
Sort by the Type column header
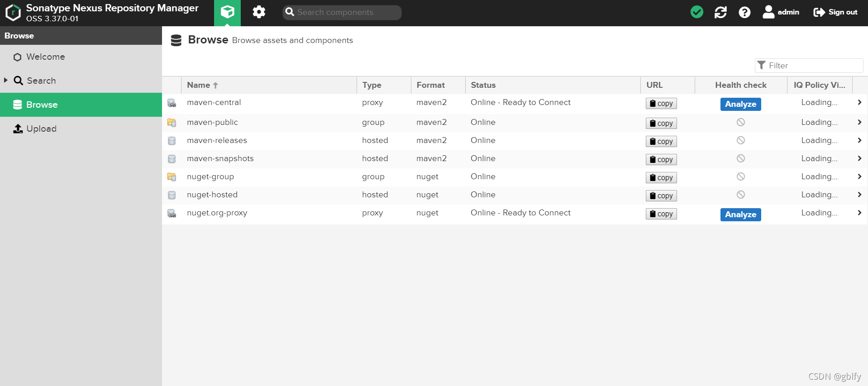point(384,85)
